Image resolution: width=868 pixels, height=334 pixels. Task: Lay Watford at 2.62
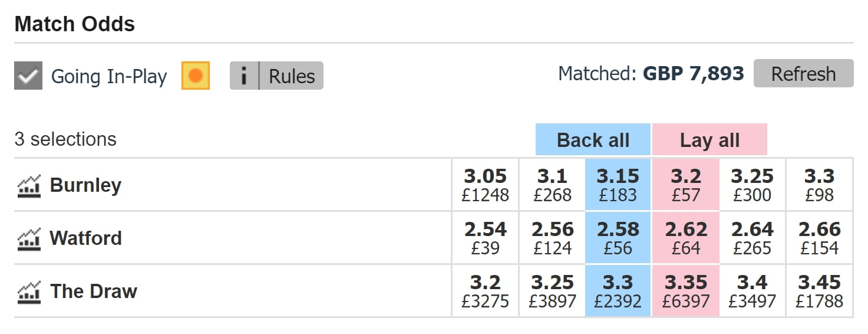(685, 238)
